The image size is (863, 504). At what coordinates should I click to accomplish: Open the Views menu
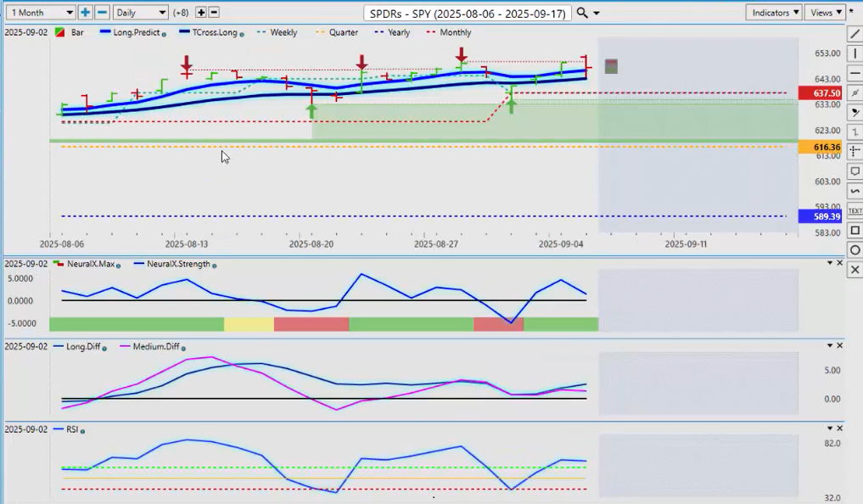click(826, 13)
